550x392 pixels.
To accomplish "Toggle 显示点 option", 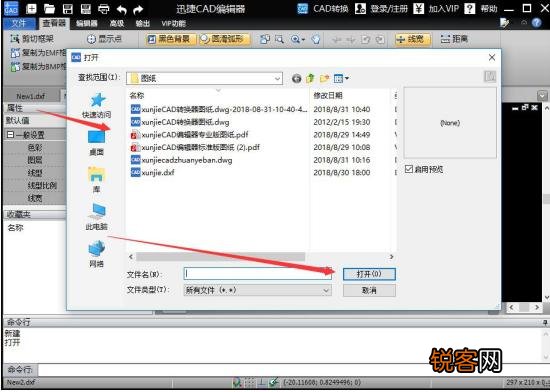I will 105,39.
